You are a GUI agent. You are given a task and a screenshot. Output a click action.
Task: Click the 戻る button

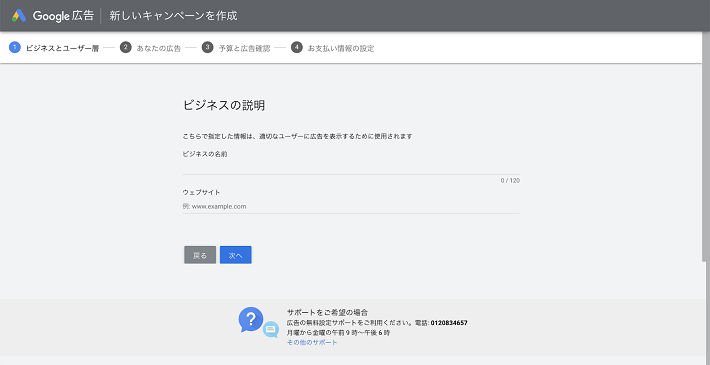pyautogui.click(x=200, y=255)
